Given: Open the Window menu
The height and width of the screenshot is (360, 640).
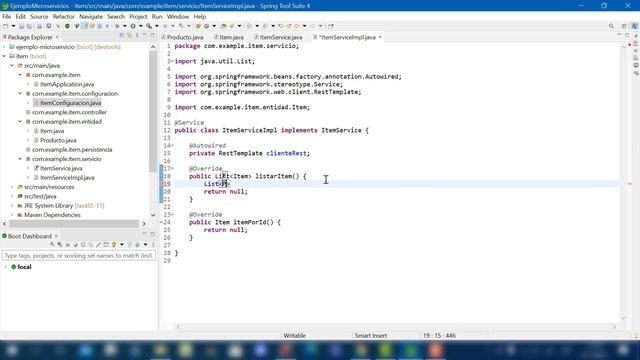Looking at the screenshot, I should coord(178,17).
